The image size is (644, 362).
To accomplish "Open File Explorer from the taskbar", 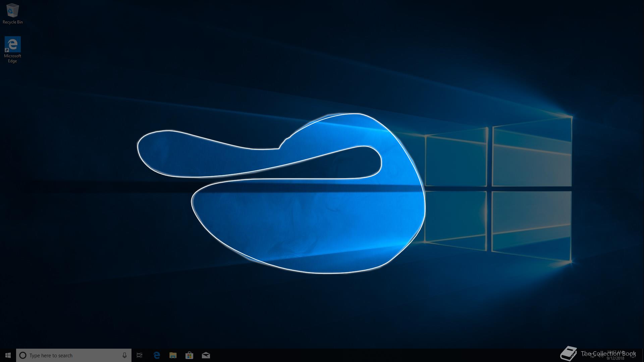I will (173, 355).
